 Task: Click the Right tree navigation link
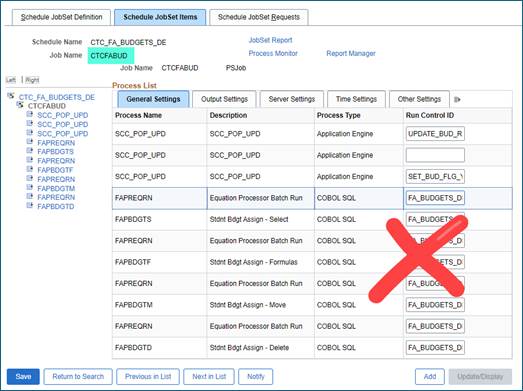pyautogui.click(x=32, y=80)
